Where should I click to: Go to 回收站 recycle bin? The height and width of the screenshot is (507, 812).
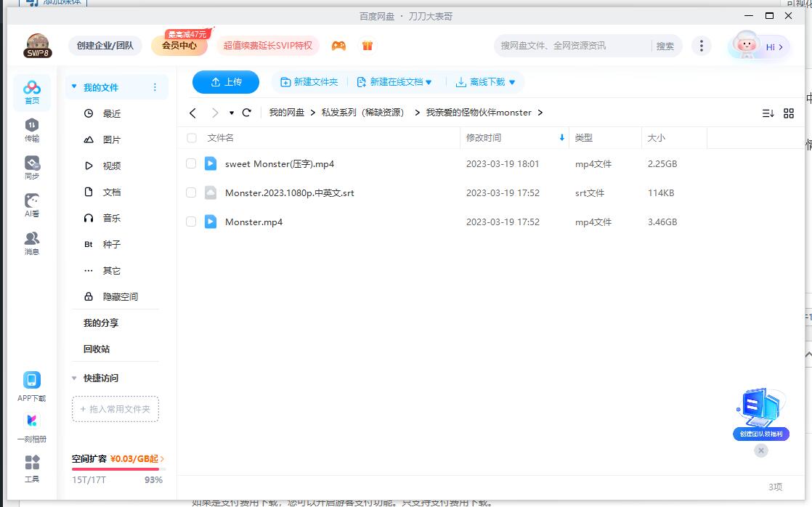(x=94, y=349)
